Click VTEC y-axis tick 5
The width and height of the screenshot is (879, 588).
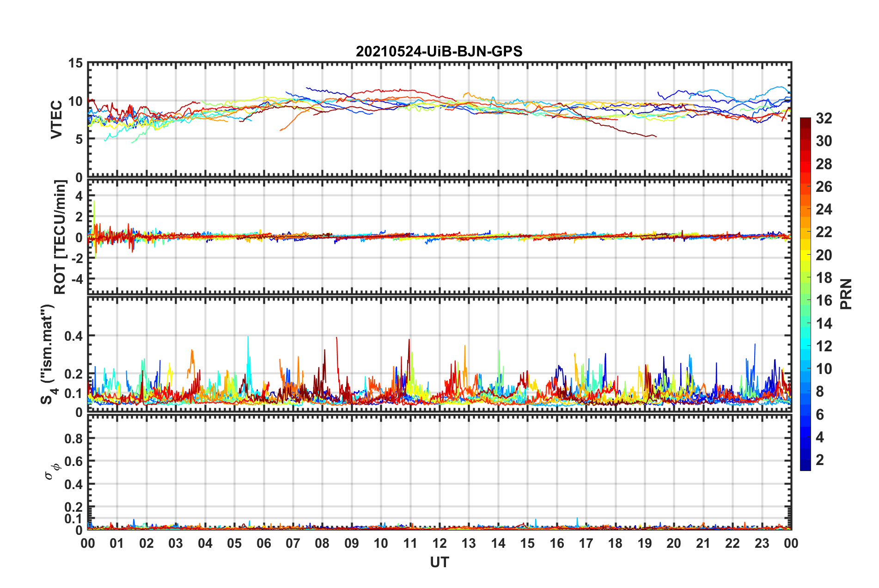[x=79, y=139]
